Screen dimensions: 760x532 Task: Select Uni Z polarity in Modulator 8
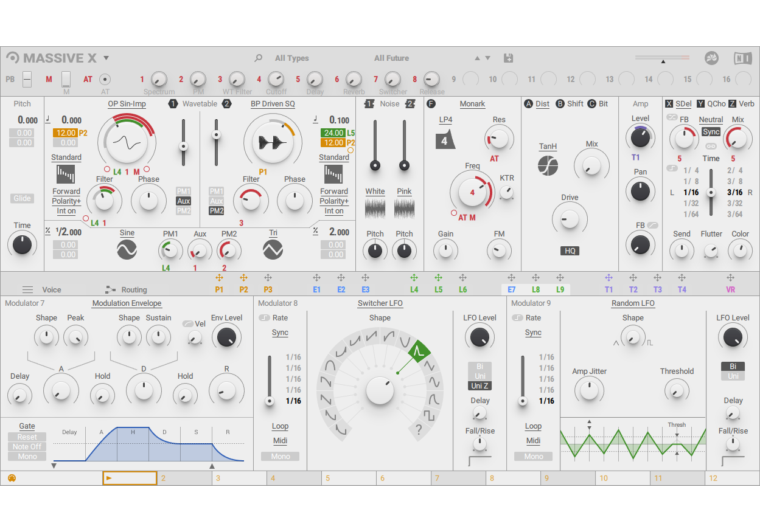pos(480,385)
